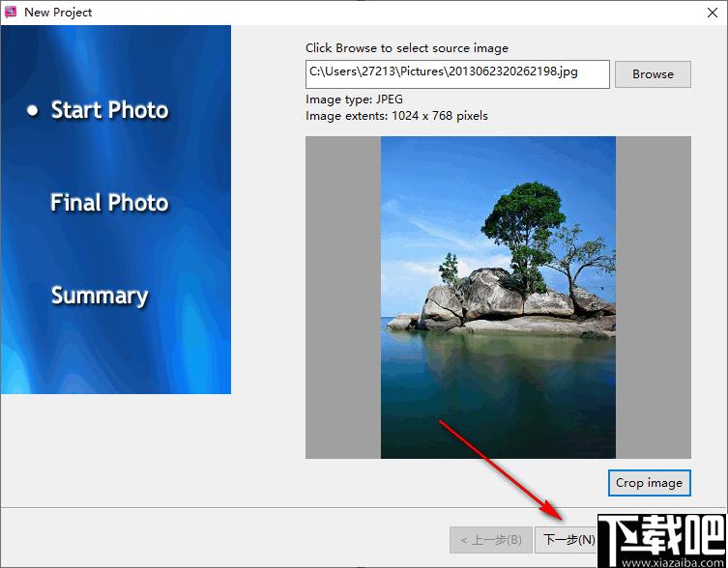Screen dimensions: 728x568
Task: Close the New Project dialog
Action: 713,13
